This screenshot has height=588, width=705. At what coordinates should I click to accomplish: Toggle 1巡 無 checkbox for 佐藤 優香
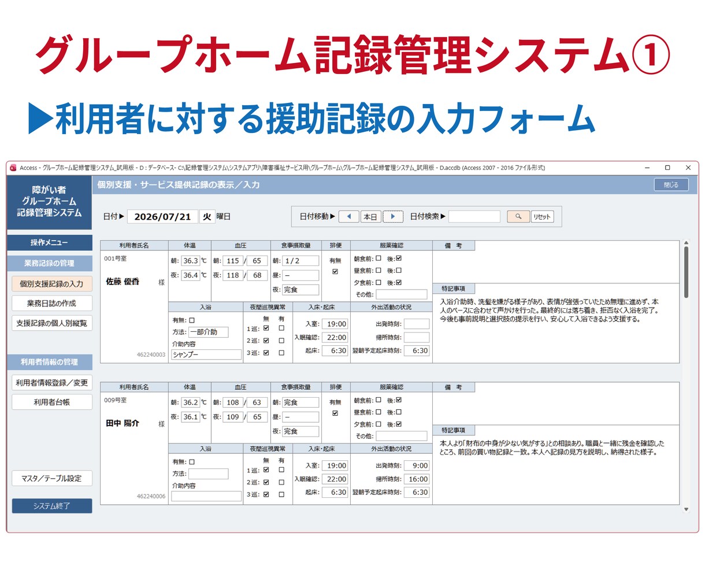pyautogui.click(x=266, y=328)
